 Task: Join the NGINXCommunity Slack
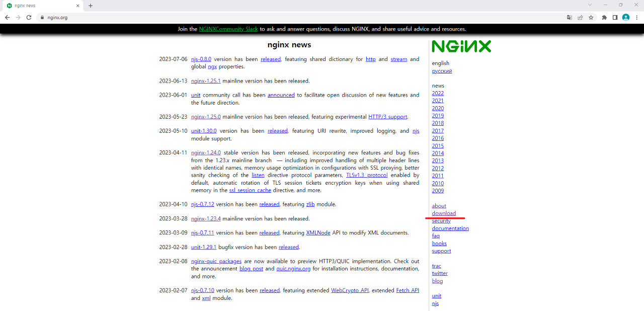click(228, 29)
